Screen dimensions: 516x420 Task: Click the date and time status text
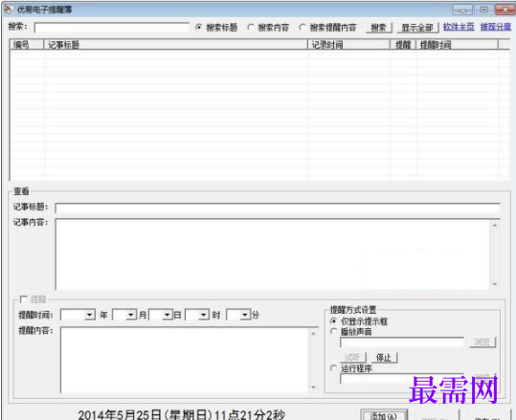pyautogui.click(x=181, y=414)
